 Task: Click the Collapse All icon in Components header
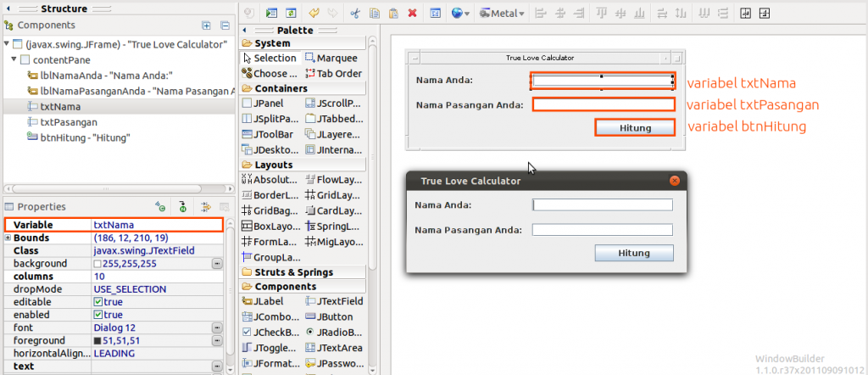[225, 25]
